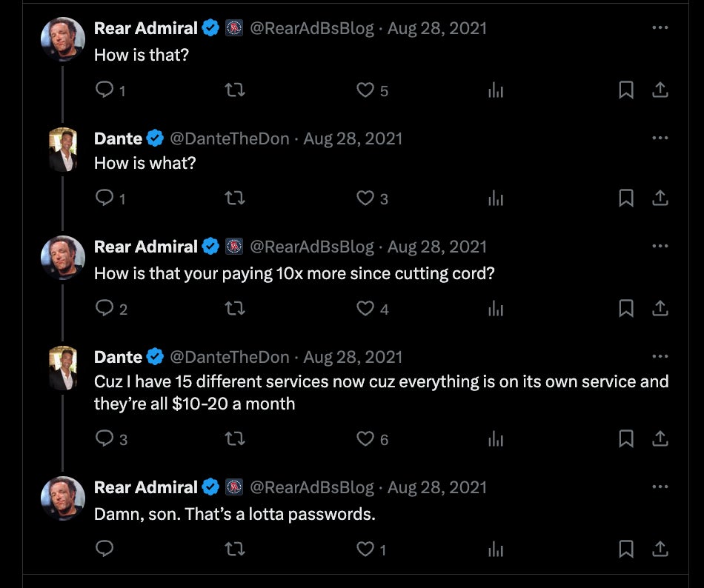Screen dimensions: 704x588
Task: Open the Aug 28, 2021 timestamp of last tweet
Action: point(437,487)
